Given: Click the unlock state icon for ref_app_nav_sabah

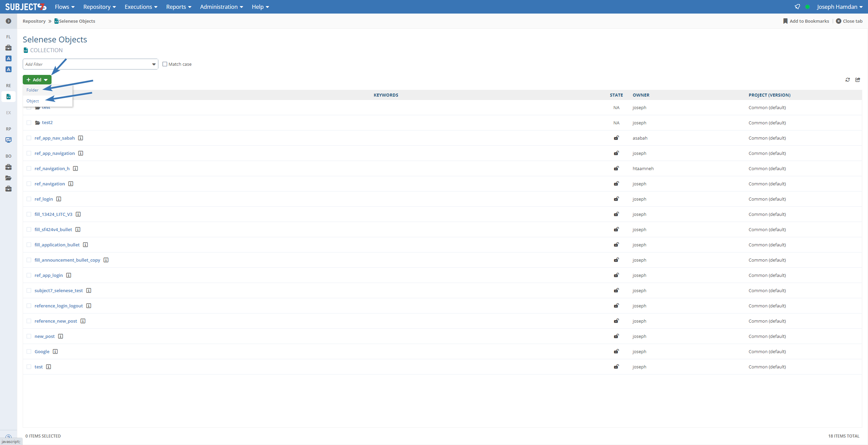Looking at the screenshot, I should point(616,138).
